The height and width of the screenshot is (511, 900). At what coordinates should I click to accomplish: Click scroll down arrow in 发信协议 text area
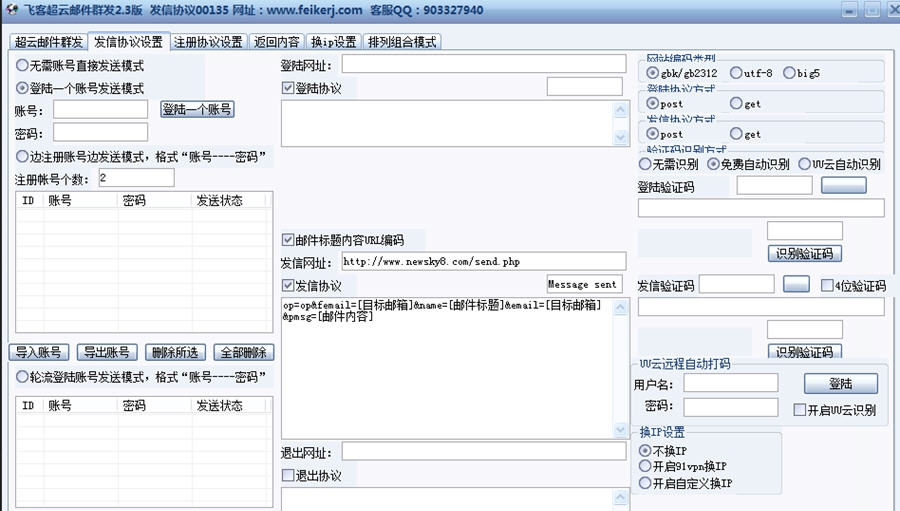pyautogui.click(x=620, y=429)
